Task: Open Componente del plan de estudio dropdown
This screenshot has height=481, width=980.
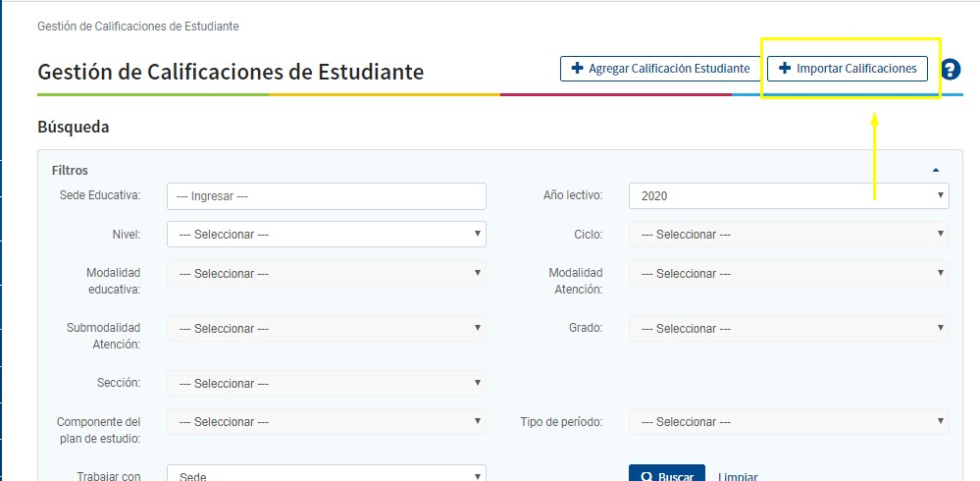Action: tap(327, 422)
